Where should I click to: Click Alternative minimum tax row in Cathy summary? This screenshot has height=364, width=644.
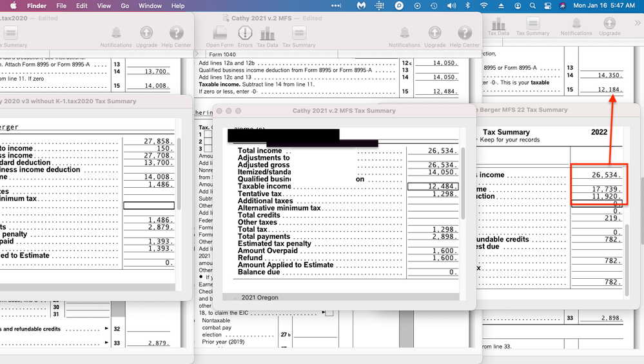pyautogui.click(x=348, y=208)
